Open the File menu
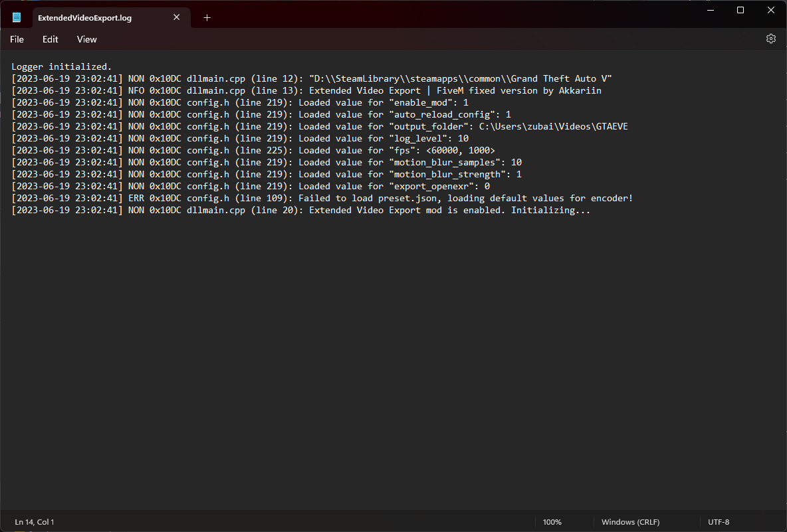The height and width of the screenshot is (532, 787). point(17,39)
